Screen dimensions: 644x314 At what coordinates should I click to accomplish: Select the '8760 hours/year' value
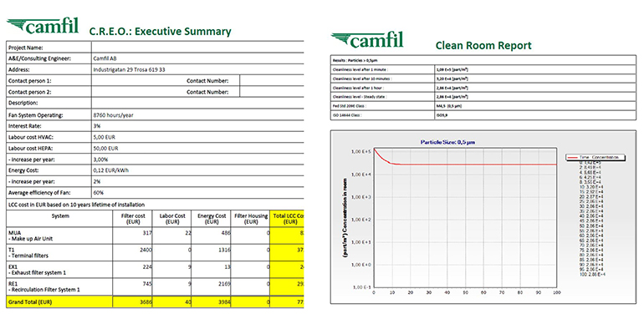(x=114, y=115)
